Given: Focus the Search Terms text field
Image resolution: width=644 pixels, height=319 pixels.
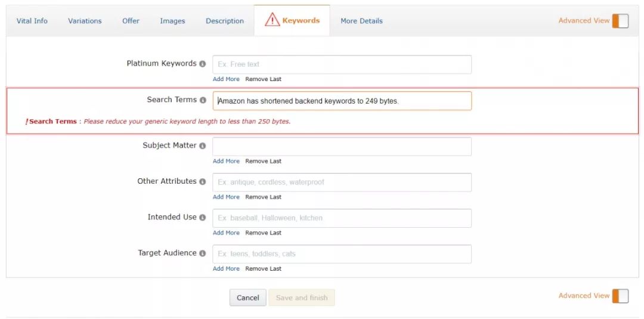Looking at the screenshot, I should click(342, 101).
